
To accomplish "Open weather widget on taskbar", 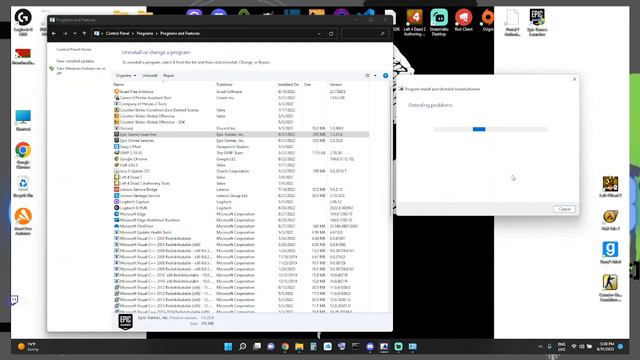I will pyautogui.click(x=28, y=347).
